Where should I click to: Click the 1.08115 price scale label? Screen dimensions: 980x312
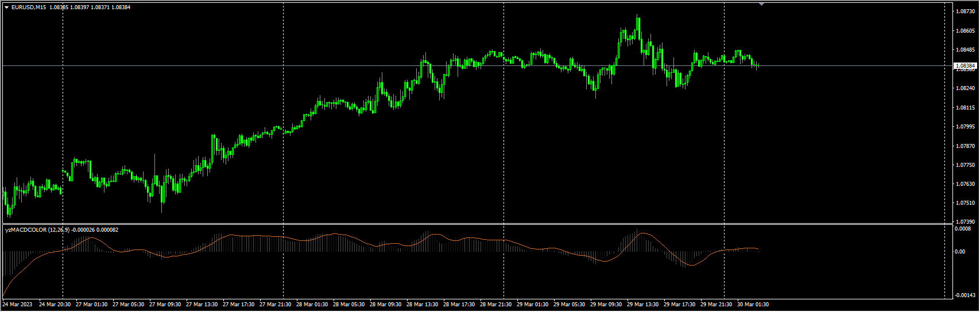[964, 108]
